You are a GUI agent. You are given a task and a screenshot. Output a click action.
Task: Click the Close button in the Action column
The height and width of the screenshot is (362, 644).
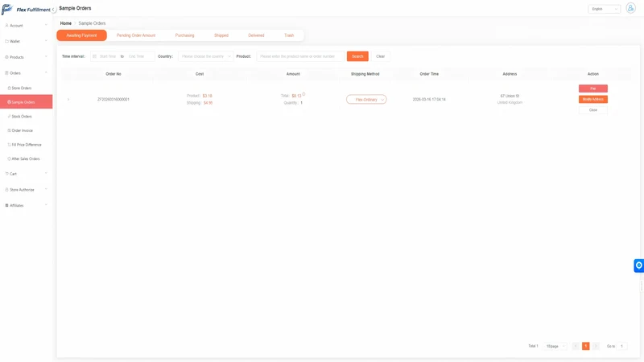click(x=593, y=110)
